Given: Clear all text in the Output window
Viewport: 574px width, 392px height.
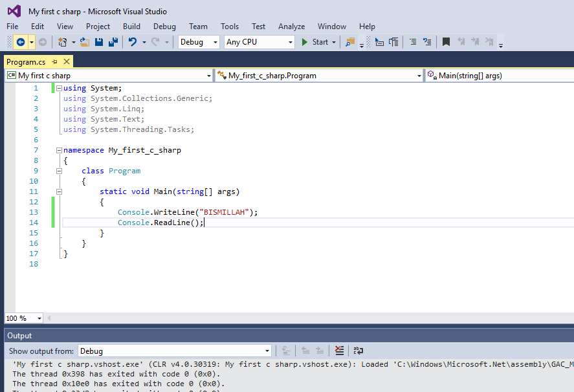Looking at the screenshot, I should click(x=339, y=350).
